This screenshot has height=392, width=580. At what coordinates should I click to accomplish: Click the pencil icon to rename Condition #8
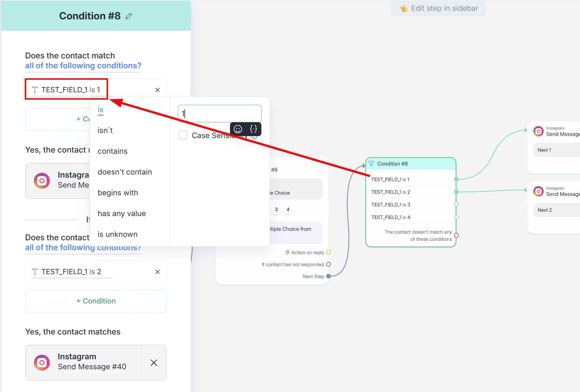tap(129, 16)
